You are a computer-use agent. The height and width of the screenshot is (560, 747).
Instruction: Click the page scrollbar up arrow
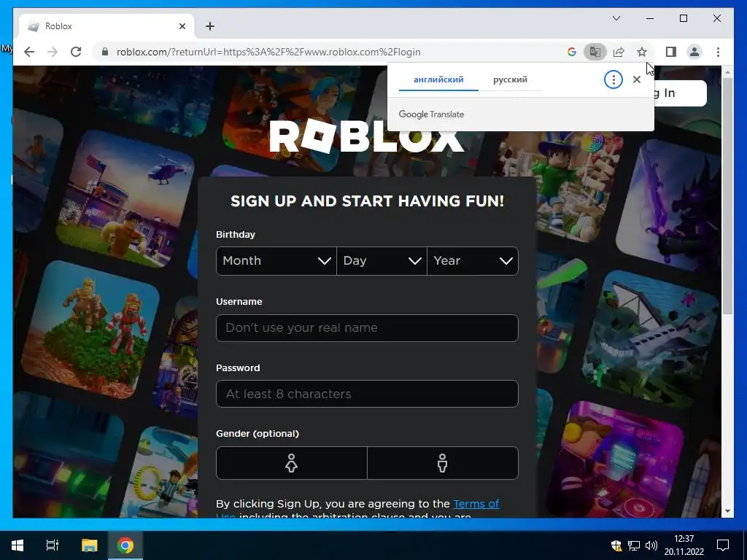(727, 72)
